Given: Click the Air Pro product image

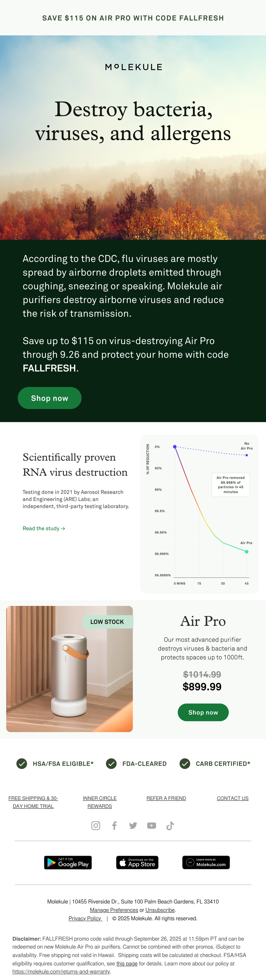Looking at the screenshot, I should pyautogui.click(x=69, y=669).
